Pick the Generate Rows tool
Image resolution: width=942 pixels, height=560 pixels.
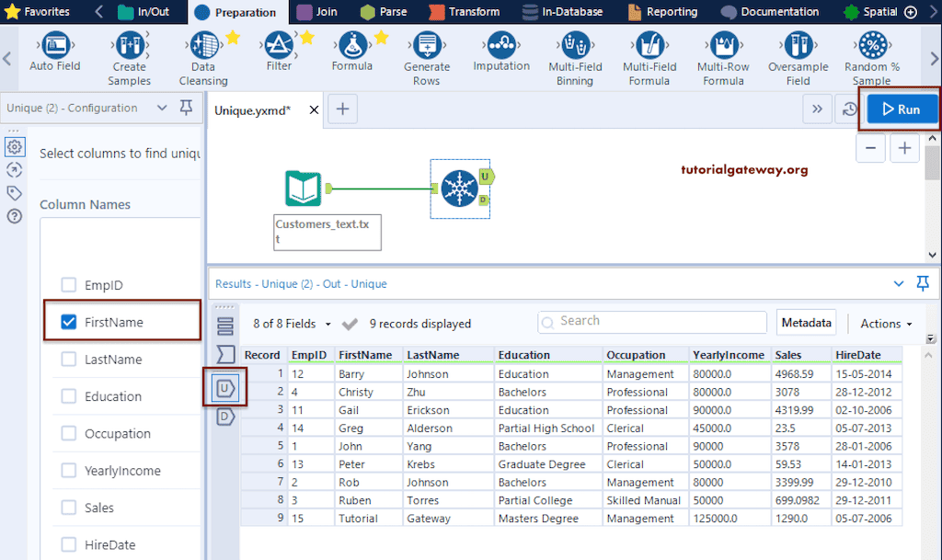click(427, 46)
